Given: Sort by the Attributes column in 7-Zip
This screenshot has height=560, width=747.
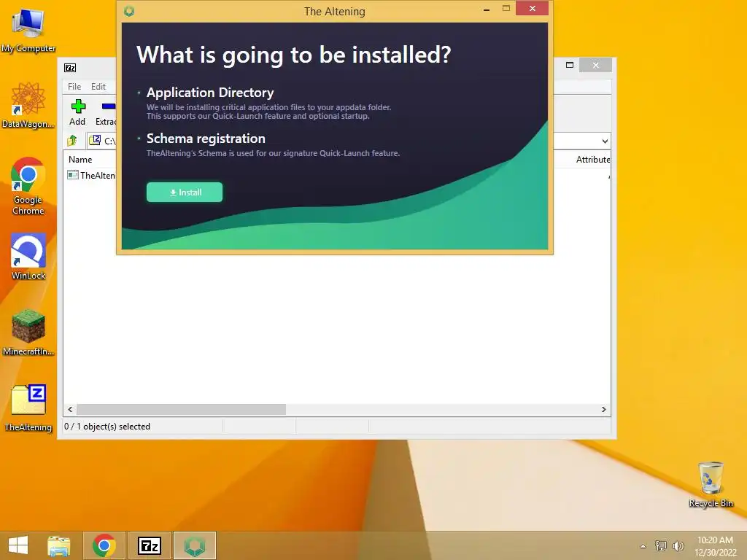Looking at the screenshot, I should tap(592, 160).
